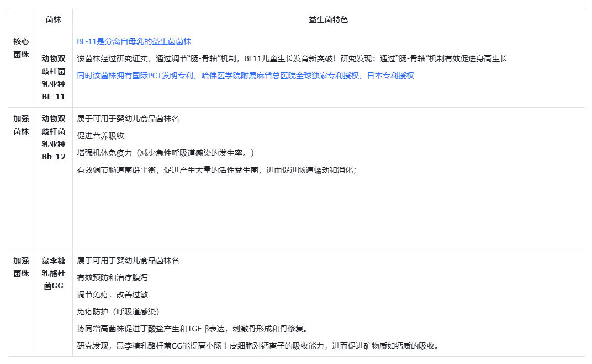Select the '核心菌株' cell
The width and height of the screenshot is (592, 364).
(21, 47)
